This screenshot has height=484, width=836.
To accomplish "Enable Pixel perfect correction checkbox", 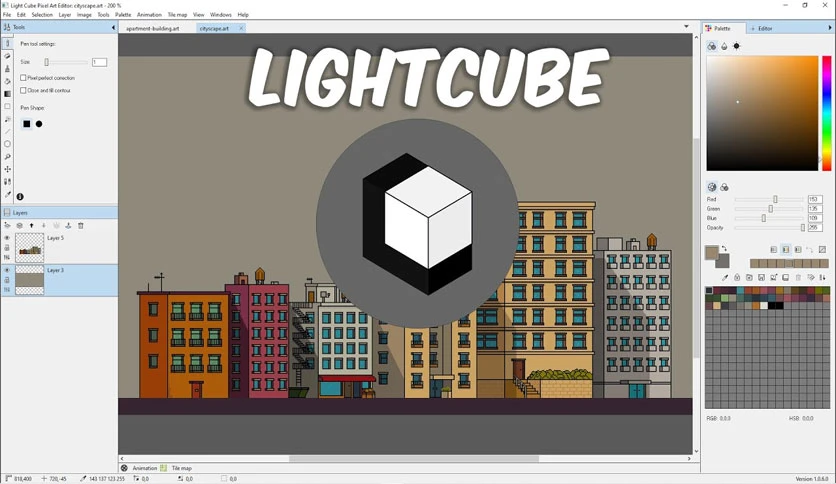I will 23,78.
